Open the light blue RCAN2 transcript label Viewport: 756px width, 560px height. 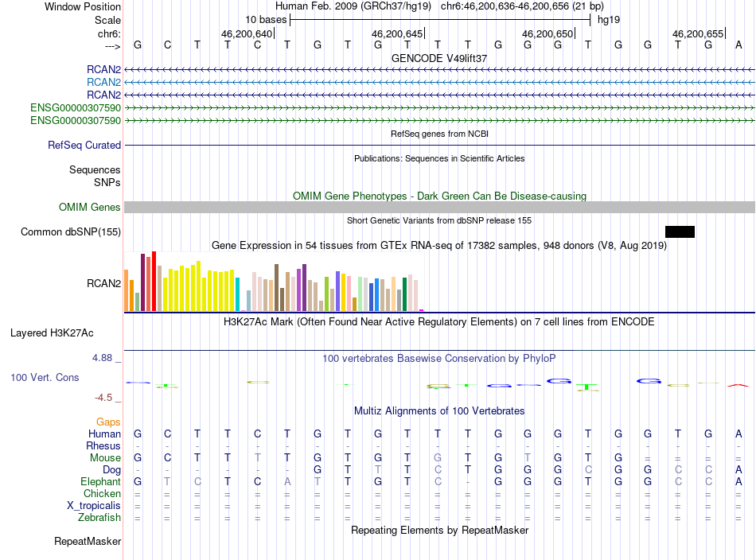coord(103,83)
